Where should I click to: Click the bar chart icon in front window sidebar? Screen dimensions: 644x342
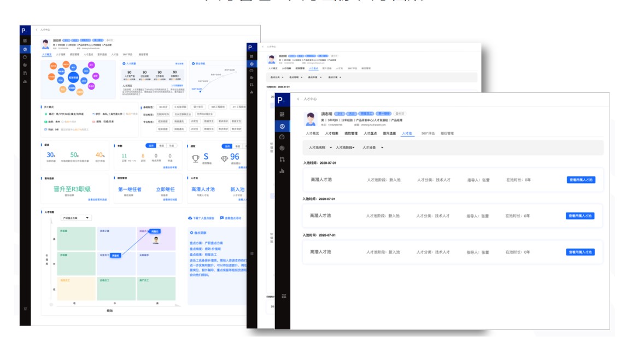[282, 170]
